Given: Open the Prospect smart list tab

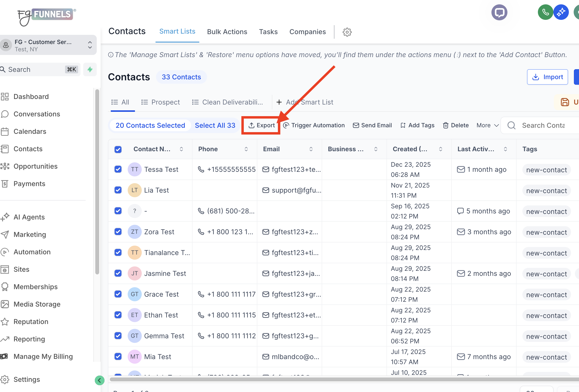Looking at the screenshot, I should (x=160, y=102).
